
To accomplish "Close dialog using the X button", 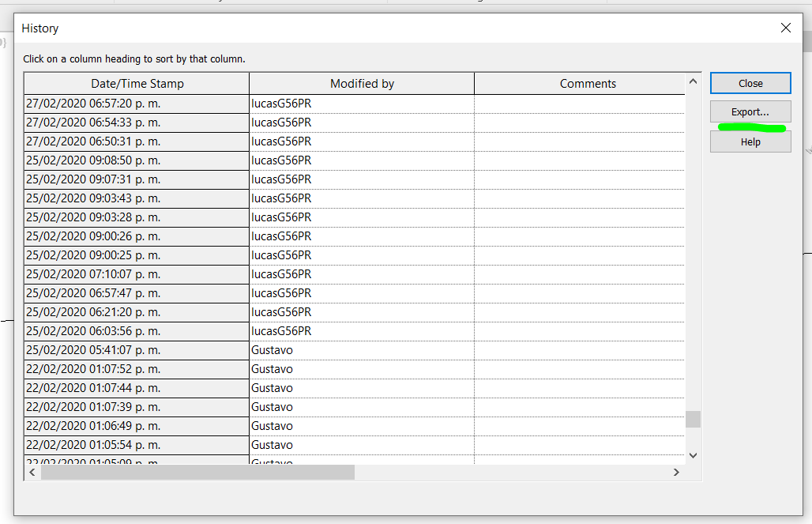I will (785, 27).
